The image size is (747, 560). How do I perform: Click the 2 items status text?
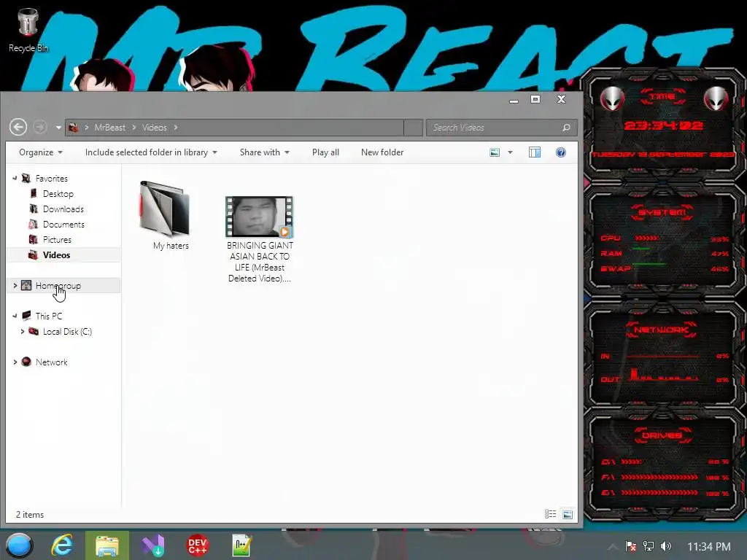(29, 515)
